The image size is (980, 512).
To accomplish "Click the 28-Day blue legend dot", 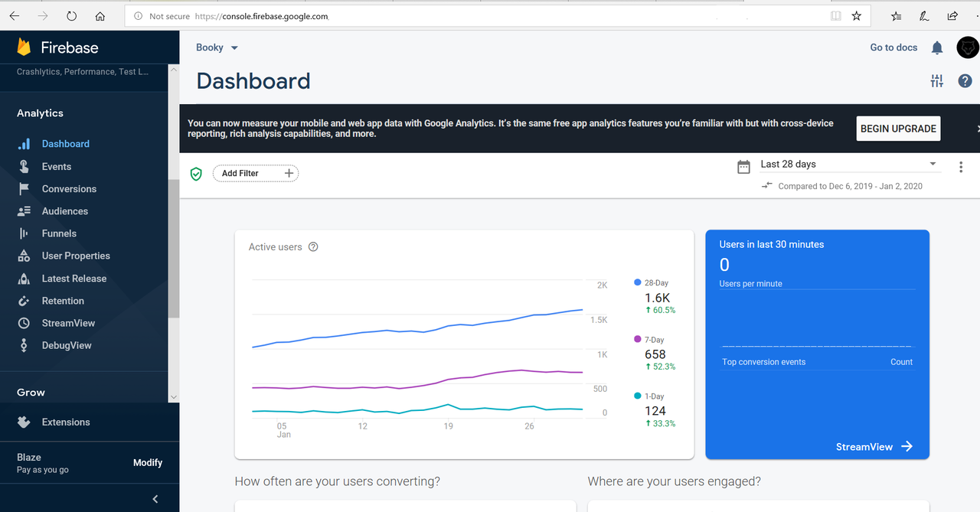I will pos(638,282).
